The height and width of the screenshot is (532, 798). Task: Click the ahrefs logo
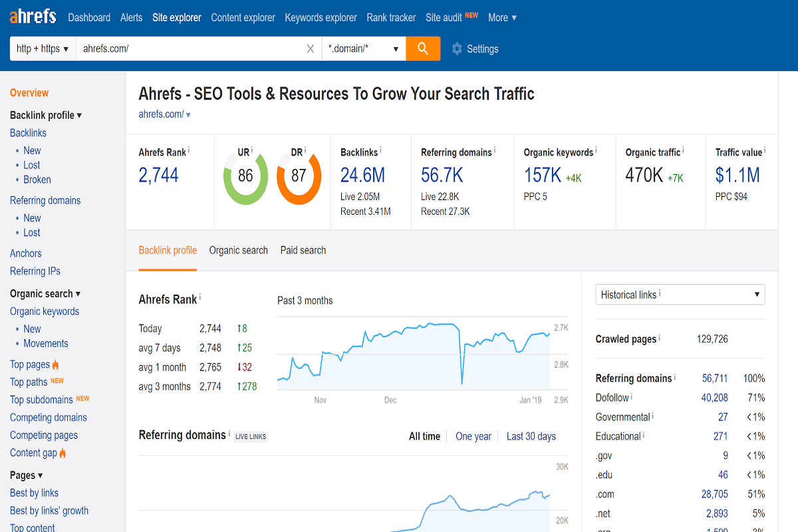(x=33, y=17)
